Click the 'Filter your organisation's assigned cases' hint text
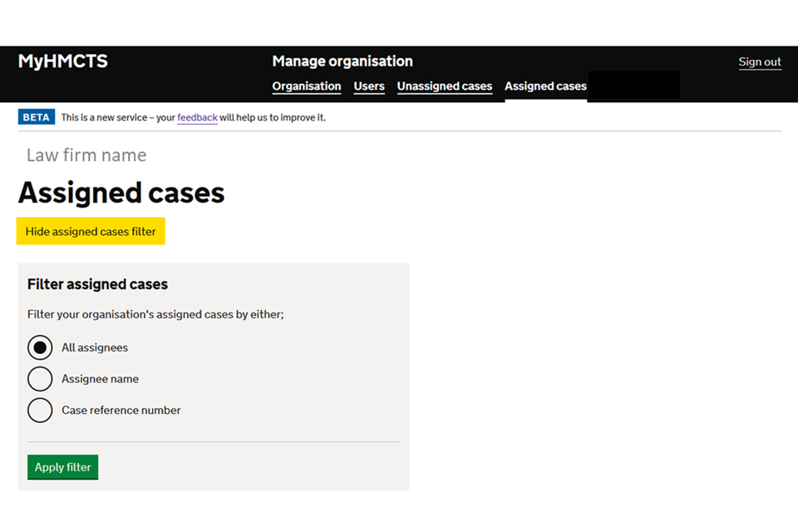The height and width of the screenshot is (532, 798). click(155, 315)
